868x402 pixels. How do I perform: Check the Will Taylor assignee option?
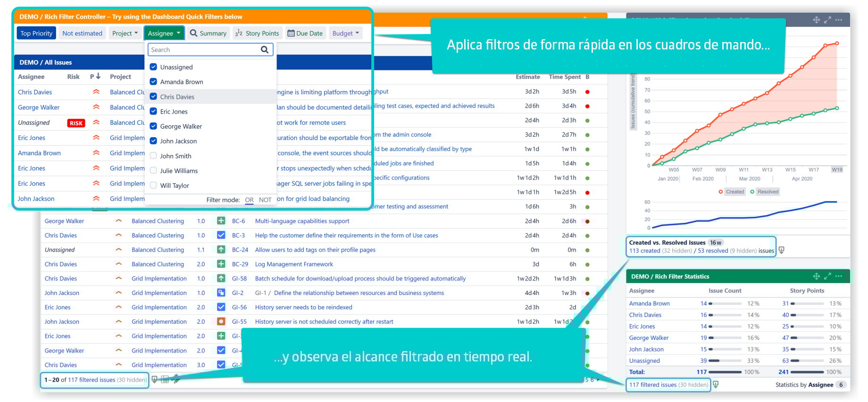153,185
